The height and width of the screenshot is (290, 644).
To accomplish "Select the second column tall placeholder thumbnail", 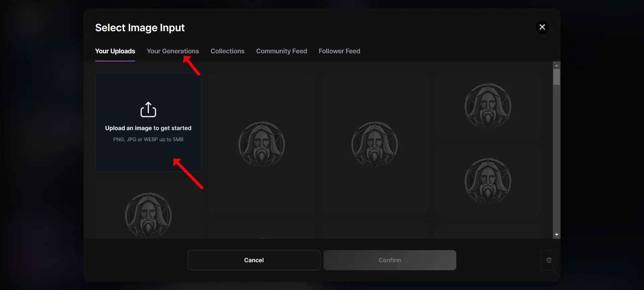I will point(261,144).
